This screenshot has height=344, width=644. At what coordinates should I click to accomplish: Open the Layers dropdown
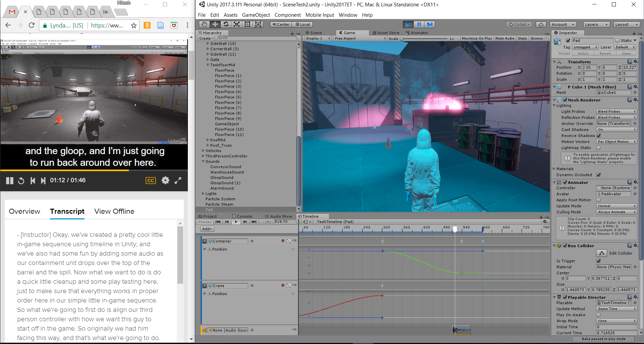point(596,24)
